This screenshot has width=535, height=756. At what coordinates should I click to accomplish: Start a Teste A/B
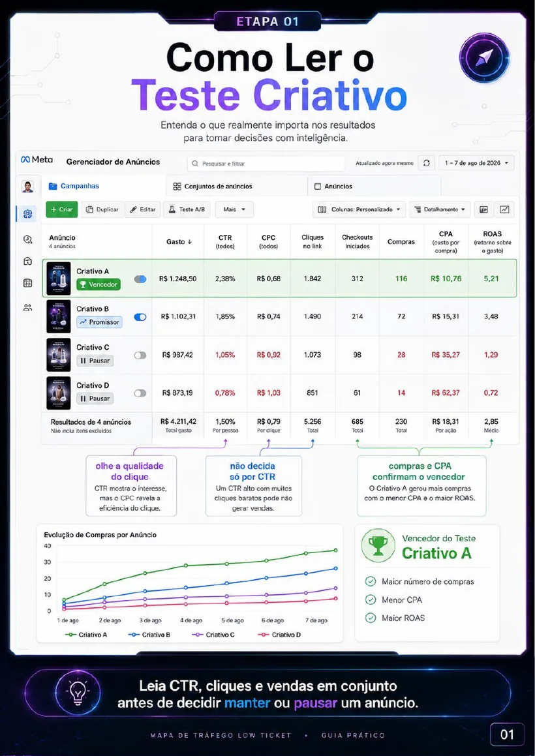click(x=187, y=210)
